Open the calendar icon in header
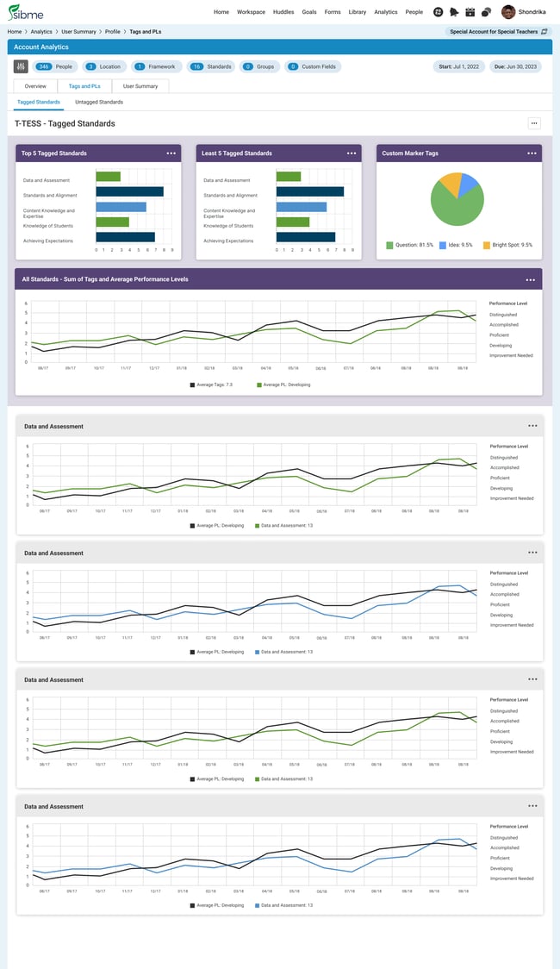The height and width of the screenshot is (969, 560). [470, 12]
